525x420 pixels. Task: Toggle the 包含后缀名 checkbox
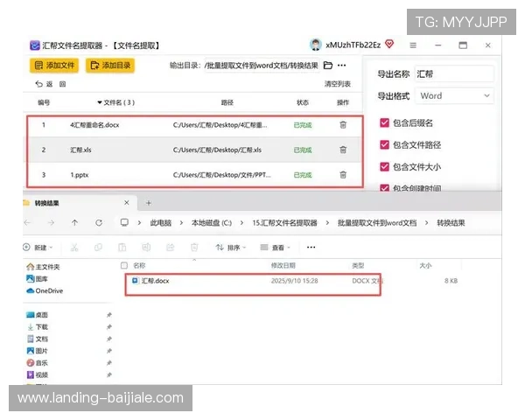tap(384, 122)
